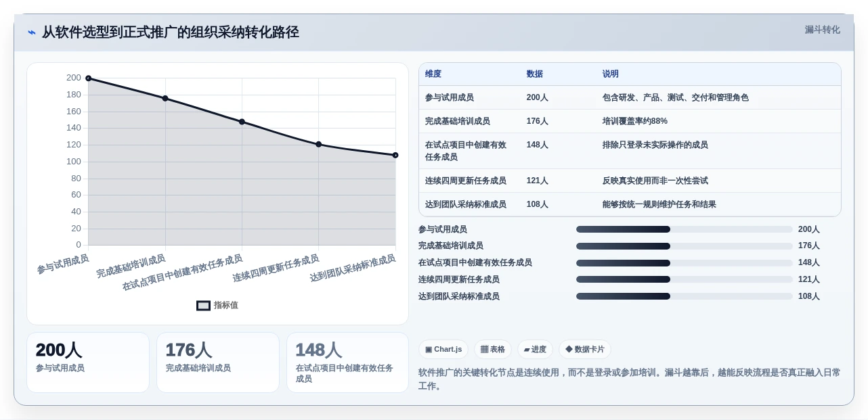Select the chart point for 连续四周更新任务成员

tap(319, 144)
